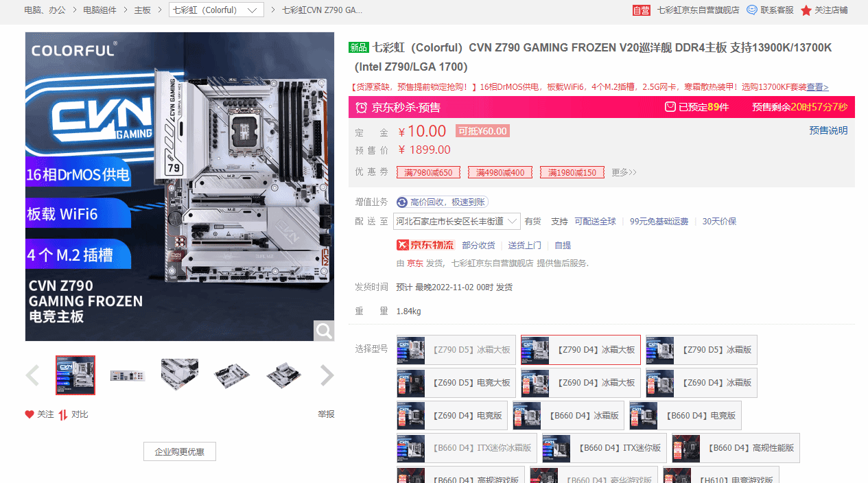Click the magnifier zoom icon on product image
The width and height of the screenshot is (868, 483).
324,331
